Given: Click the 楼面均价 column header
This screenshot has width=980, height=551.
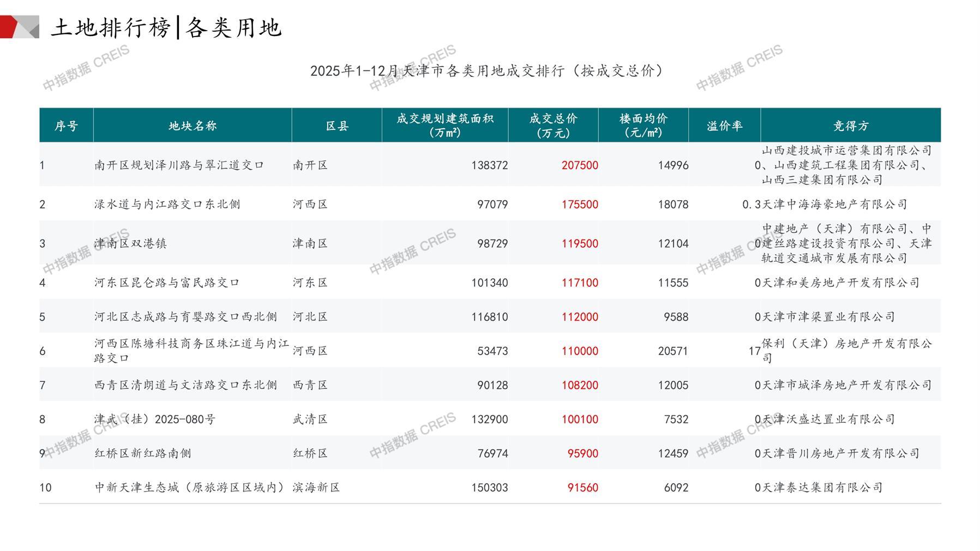Looking at the screenshot, I should [x=643, y=125].
